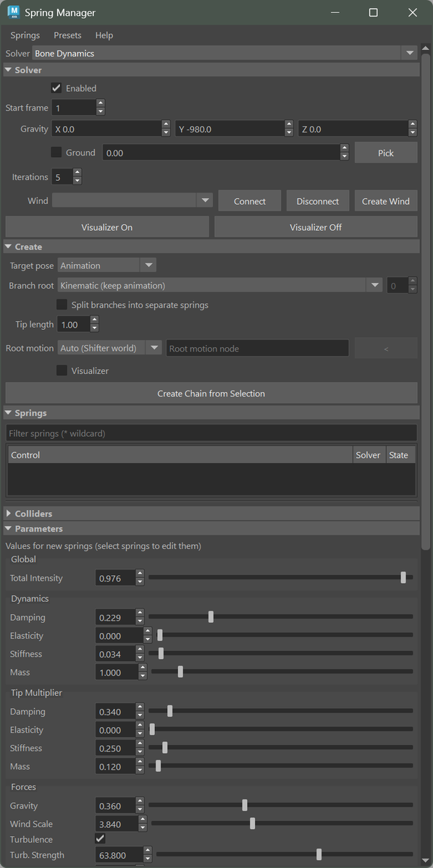Collapse the Springs section

click(x=211, y=413)
